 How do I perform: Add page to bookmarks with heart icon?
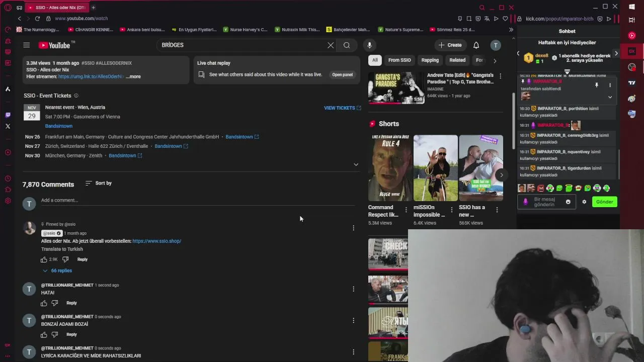[505, 19]
